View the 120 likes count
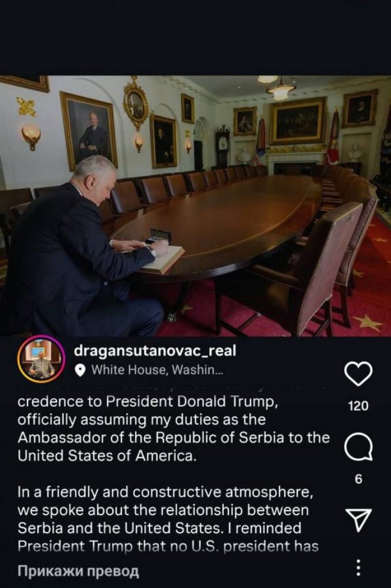The image size is (391, 588). click(358, 406)
